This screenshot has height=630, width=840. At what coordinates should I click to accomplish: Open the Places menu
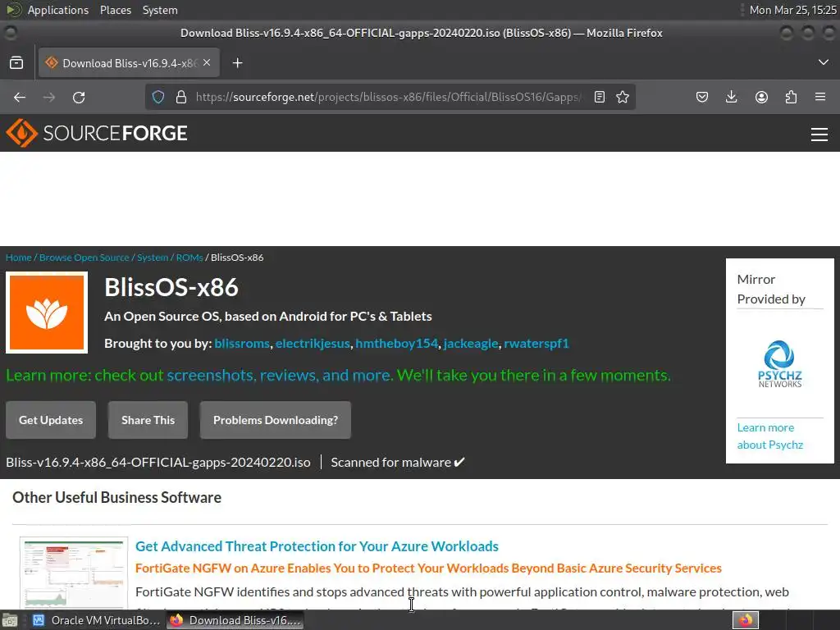click(115, 10)
